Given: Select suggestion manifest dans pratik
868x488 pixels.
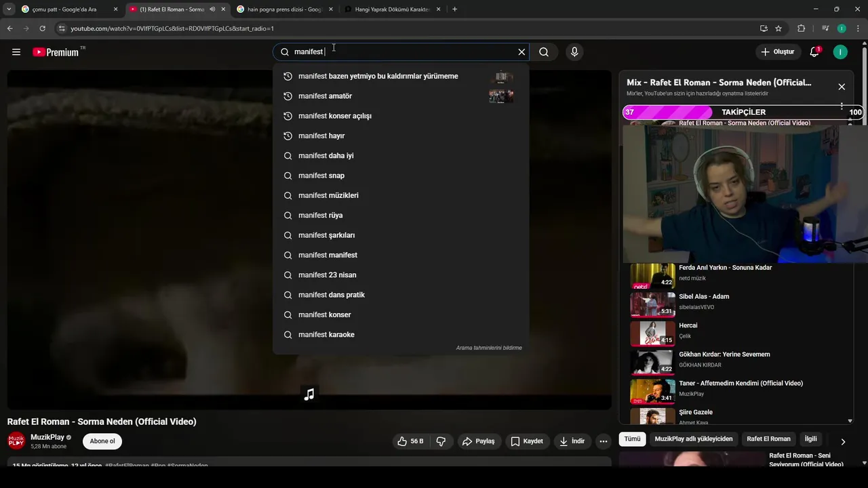Looking at the screenshot, I should click(x=401, y=295).
